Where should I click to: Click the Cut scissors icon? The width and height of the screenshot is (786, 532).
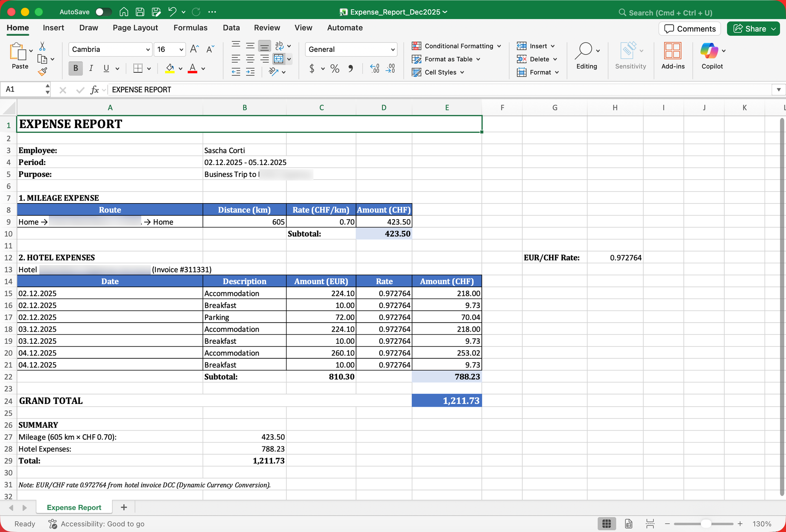[x=42, y=46]
